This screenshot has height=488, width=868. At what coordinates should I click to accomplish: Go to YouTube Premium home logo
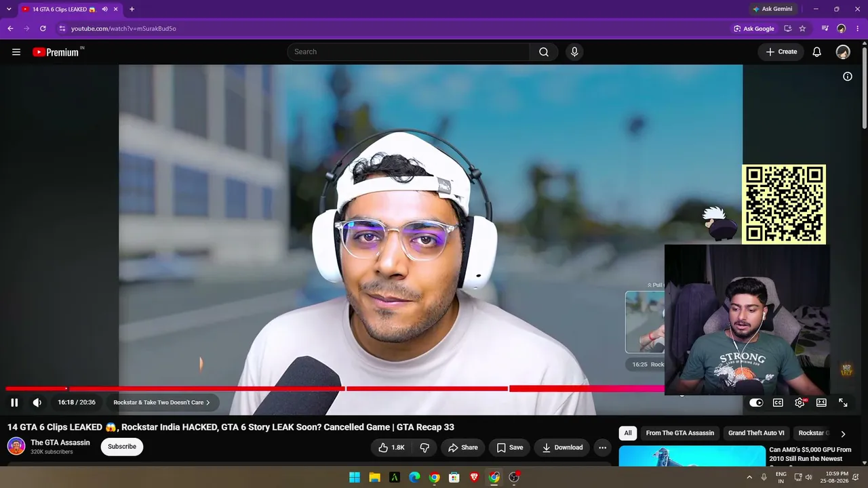57,52
